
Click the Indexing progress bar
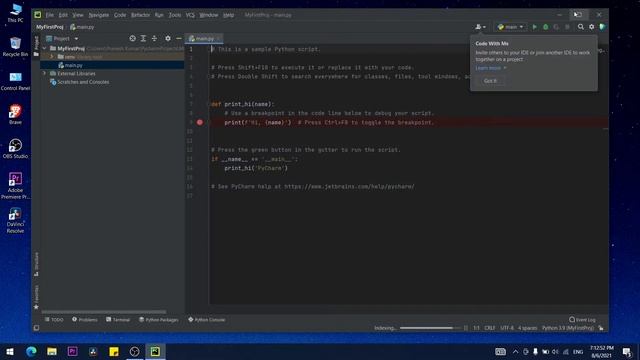click(429, 328)
